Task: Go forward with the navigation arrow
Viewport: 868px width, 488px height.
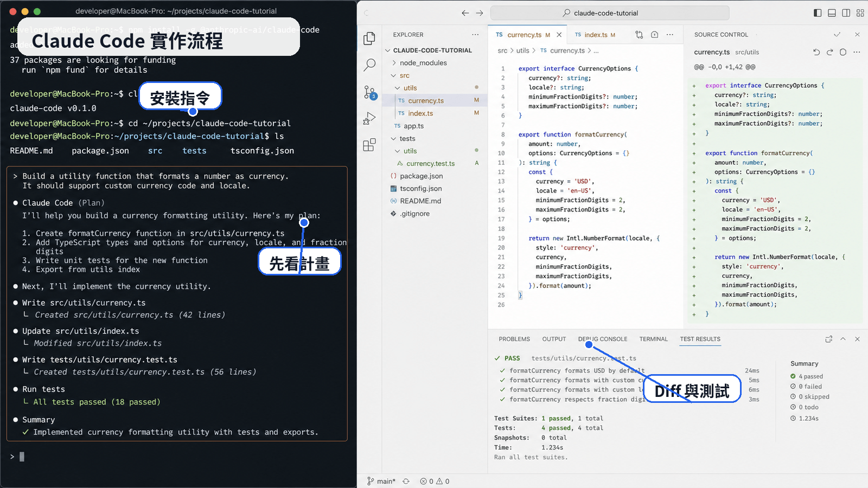Action: click(480, 13)
